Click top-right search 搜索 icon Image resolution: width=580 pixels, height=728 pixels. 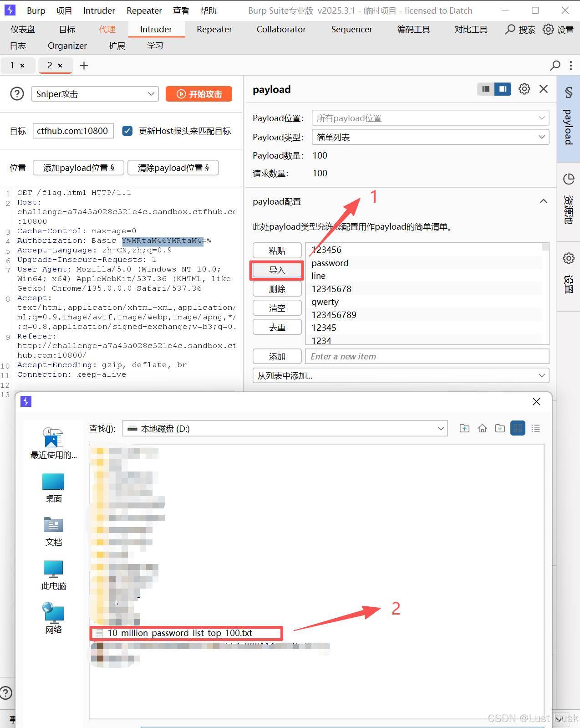click(x=520, y=30)
